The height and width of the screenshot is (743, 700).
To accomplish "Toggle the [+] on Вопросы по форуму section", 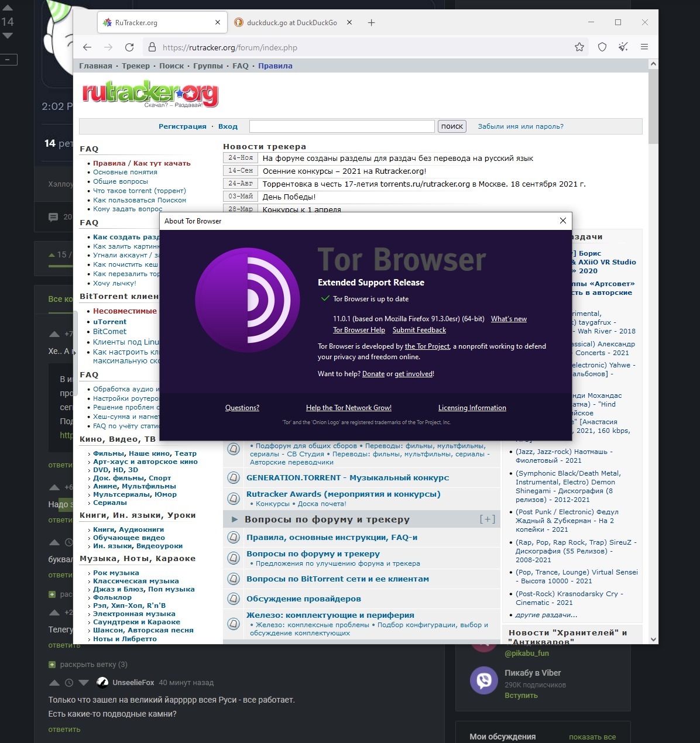I will pos(487,519).
